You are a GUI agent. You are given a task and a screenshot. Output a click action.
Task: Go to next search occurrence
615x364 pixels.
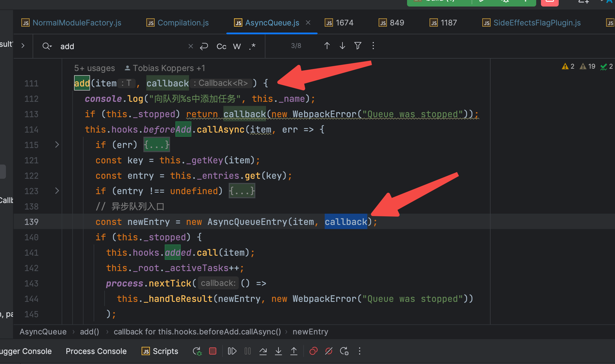tap(342, 46)
